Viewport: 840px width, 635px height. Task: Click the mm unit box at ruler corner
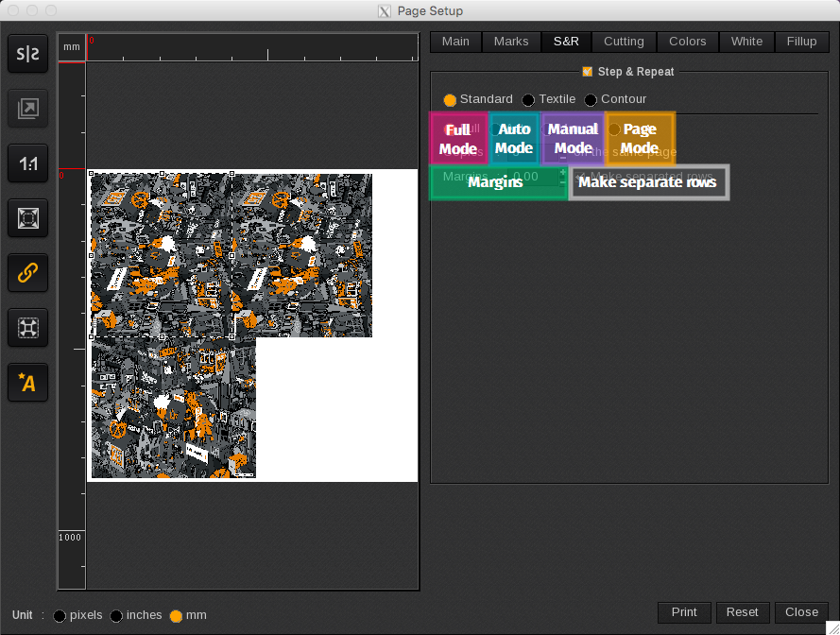[x=72, y=47]
